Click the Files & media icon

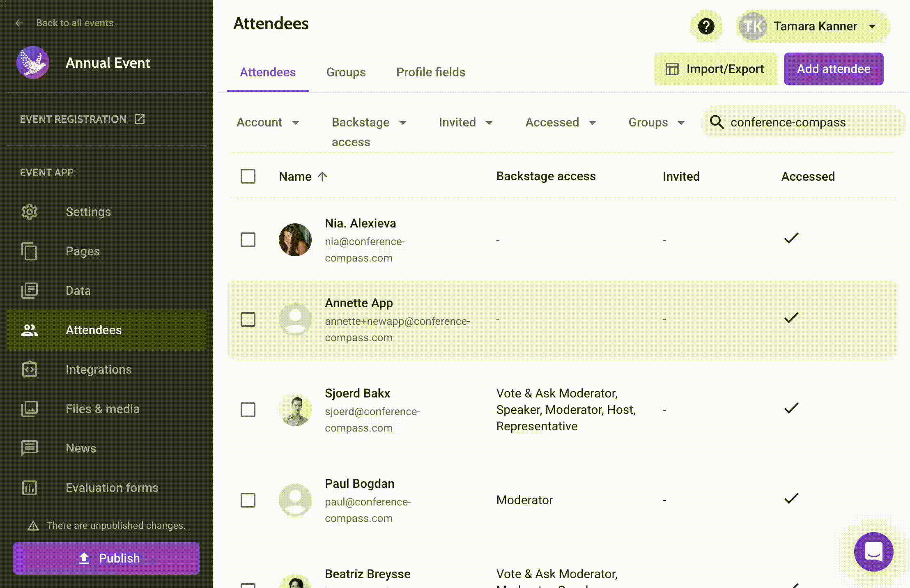click(x=30, y=409)
